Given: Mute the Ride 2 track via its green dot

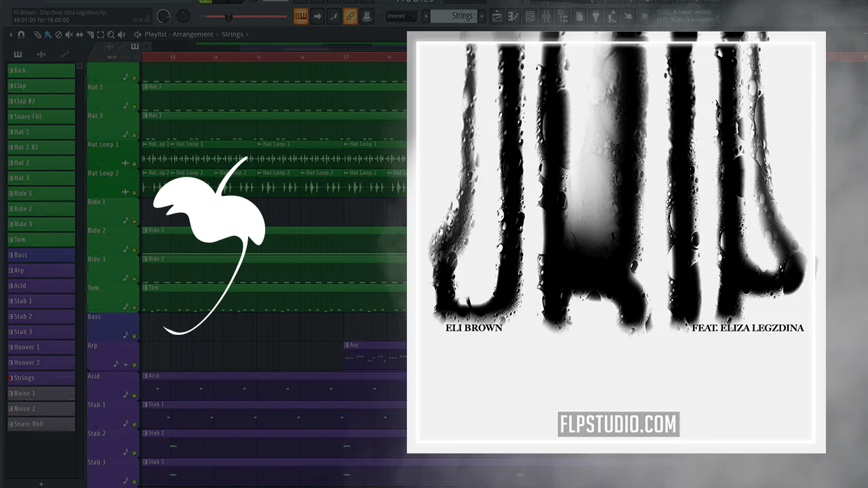Looking at the screenshot, I should tap(134, 249).
